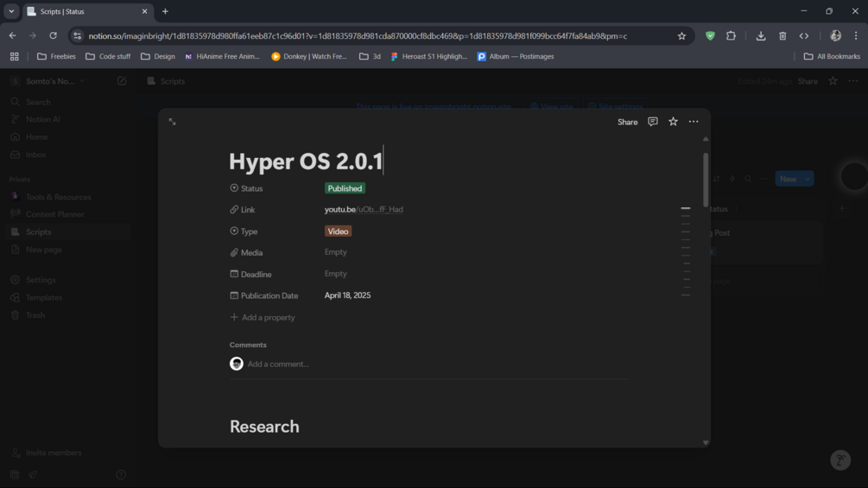The height and width of the screenshot is (488, 868).
Task: Click new page compose icon in sidebar
Action: click(122, 81)
